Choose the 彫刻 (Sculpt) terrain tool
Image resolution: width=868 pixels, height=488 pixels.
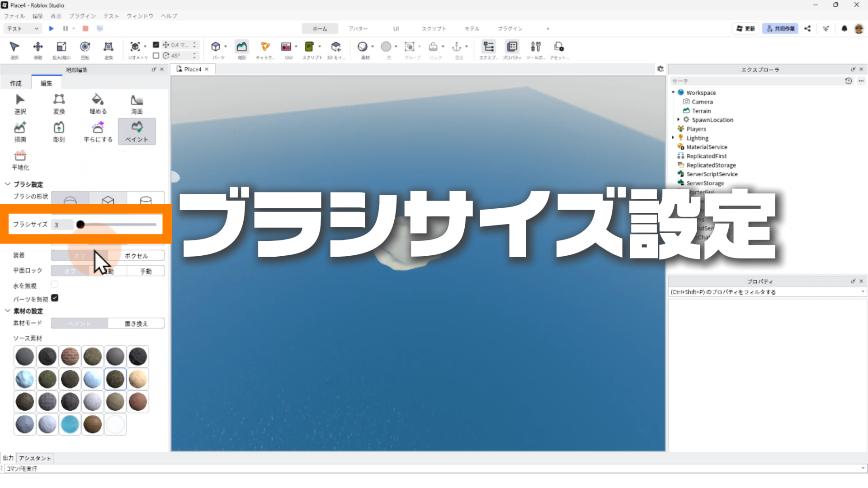tap(59, 132)
